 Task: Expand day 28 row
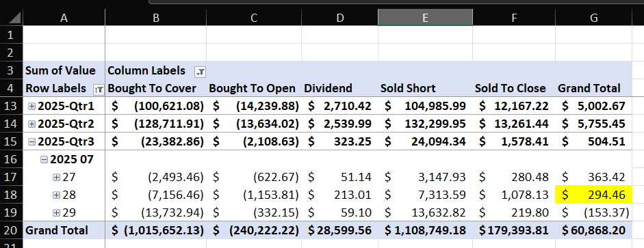[57, 195]
